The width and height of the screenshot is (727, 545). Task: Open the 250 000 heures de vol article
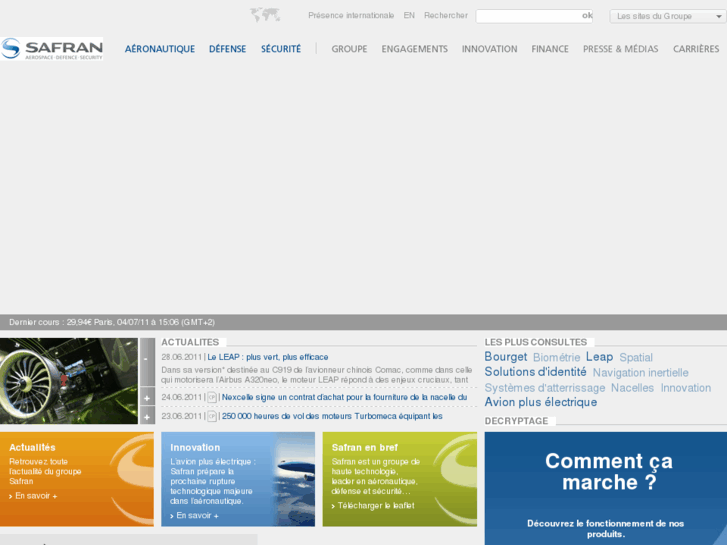332,416
